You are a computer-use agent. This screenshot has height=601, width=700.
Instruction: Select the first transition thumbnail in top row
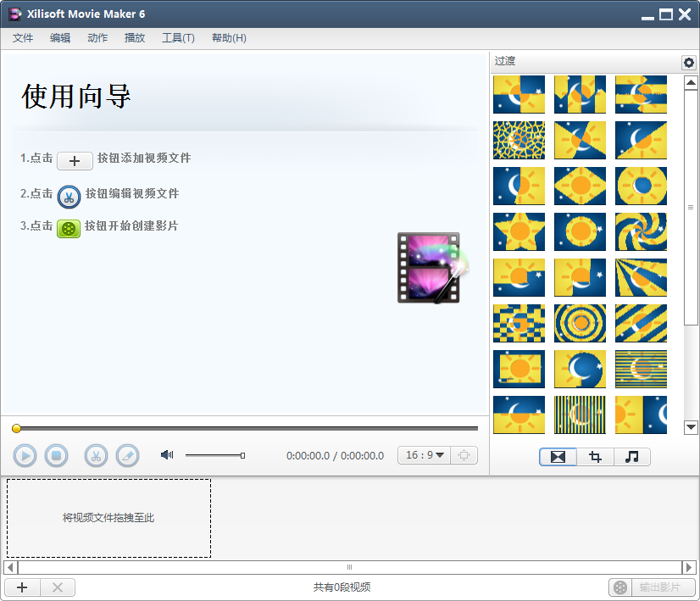(519, 95)
